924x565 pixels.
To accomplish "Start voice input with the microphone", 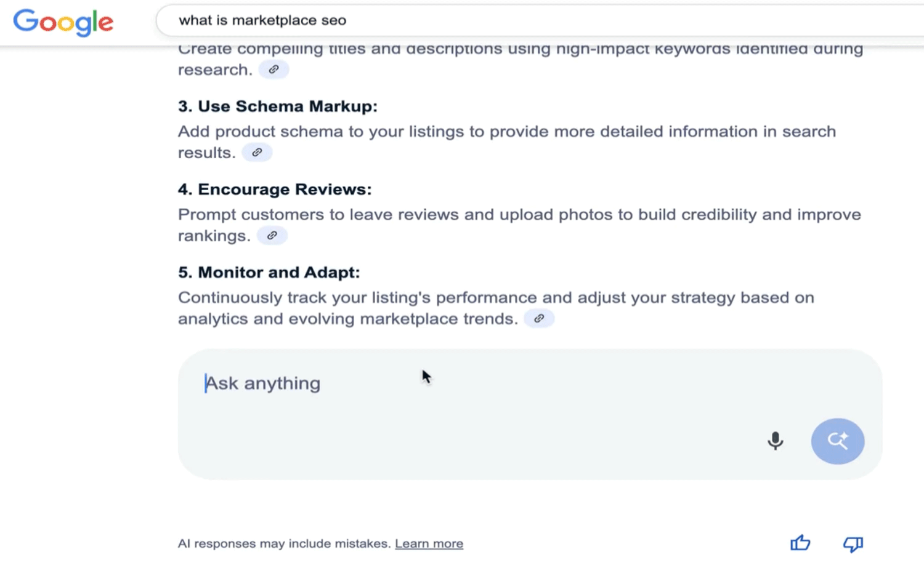I will [x=776, y=441].
